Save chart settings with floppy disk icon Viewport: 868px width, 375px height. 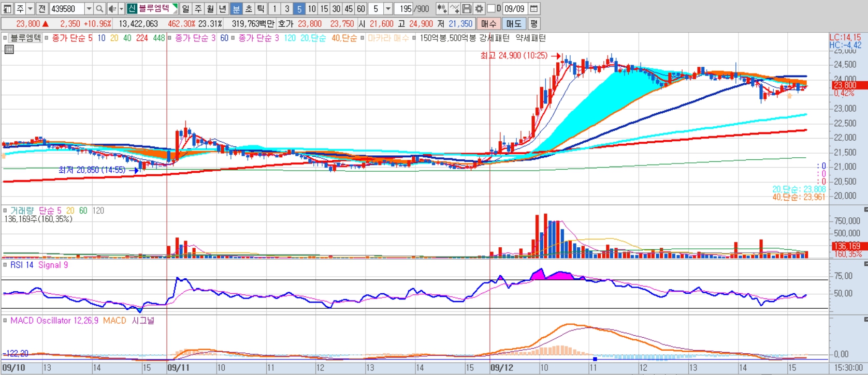467,9
